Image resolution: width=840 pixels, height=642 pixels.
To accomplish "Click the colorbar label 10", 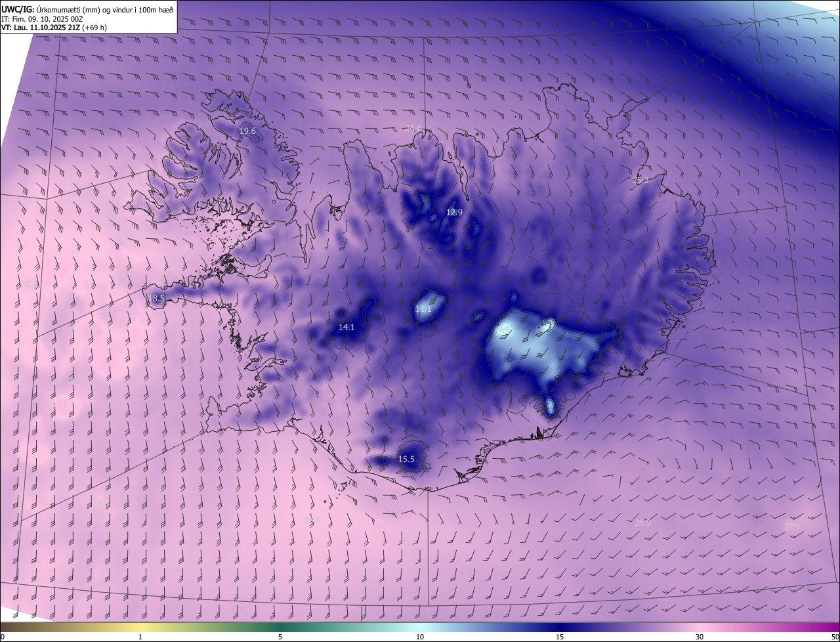I will point(420,637).
